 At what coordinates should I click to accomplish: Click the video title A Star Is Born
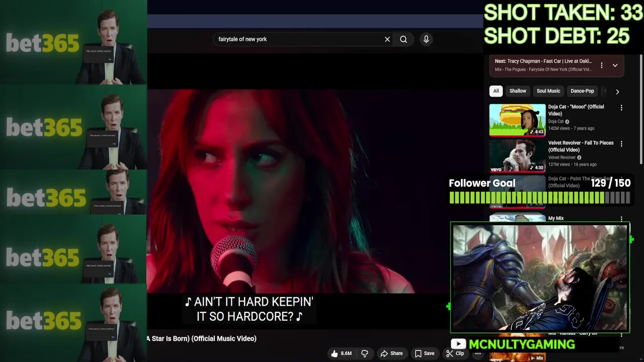click(x=201, y=338)
